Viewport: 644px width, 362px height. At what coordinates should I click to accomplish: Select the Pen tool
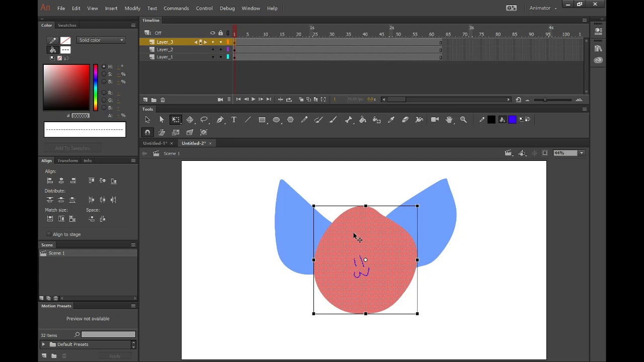(220, 120)
